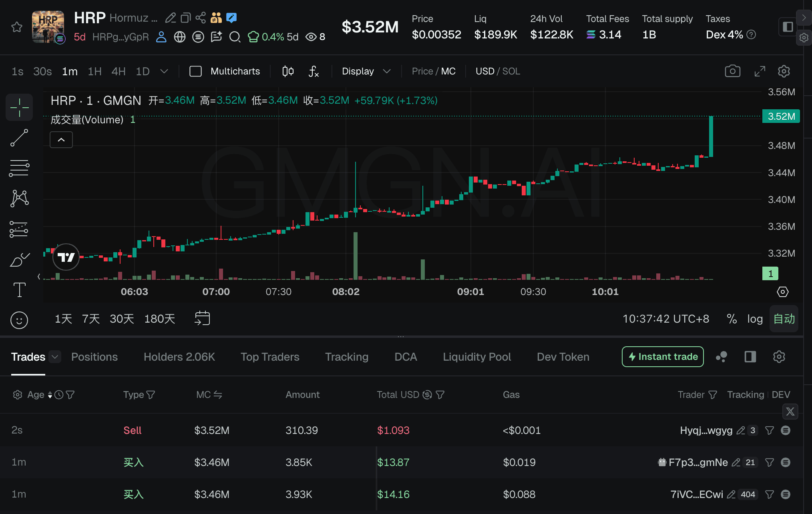The height and width of the screenshot is (514, 812).
Task: Open the bubble map icon next to Instant trade
Action: coord(722,357)
